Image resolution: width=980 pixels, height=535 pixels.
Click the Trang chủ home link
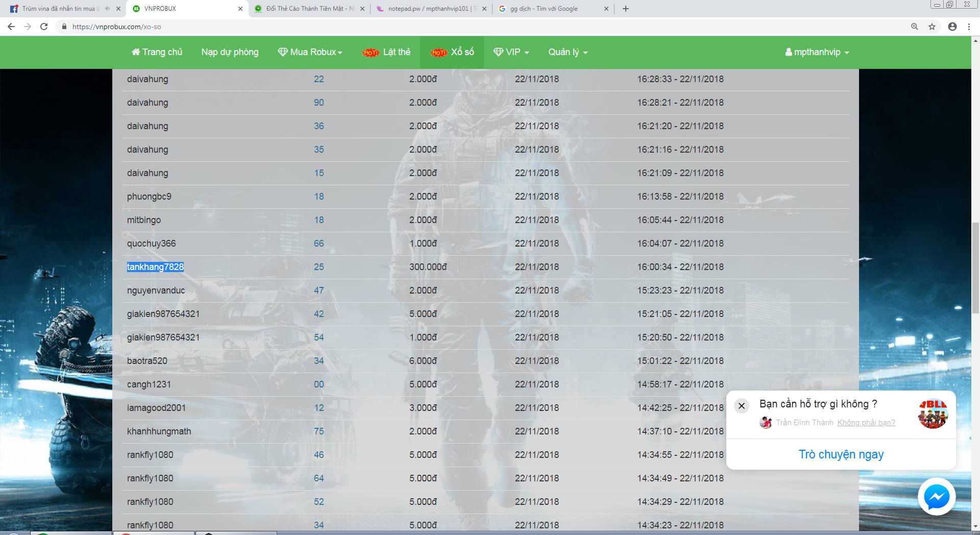157,52
